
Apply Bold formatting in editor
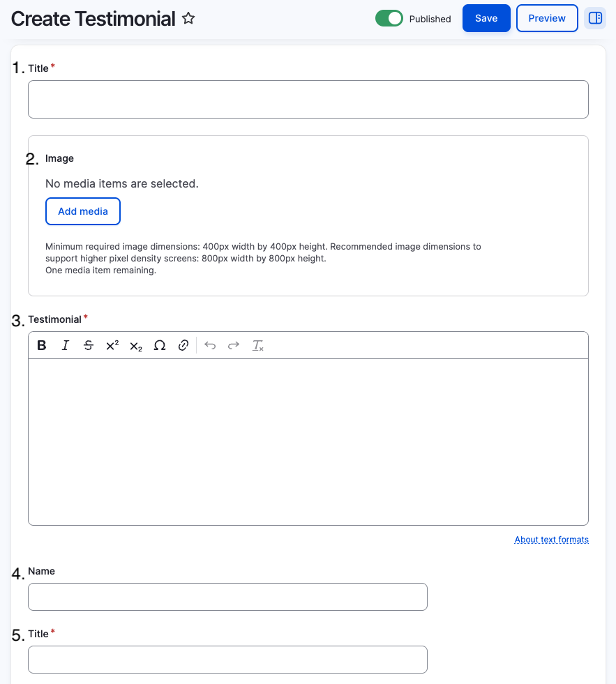(x=42, y=346)
